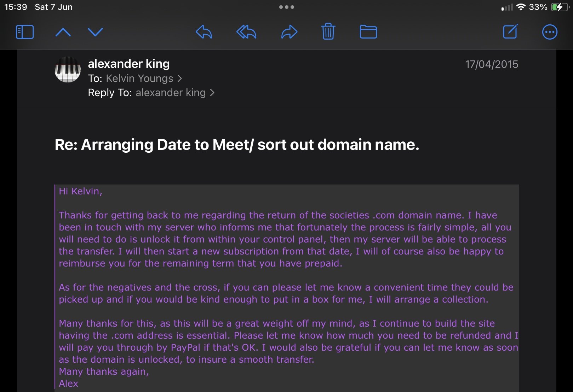Screen dimensions: 573x392
Task: Go to the previous message arrow
Action: coord(63,33)
